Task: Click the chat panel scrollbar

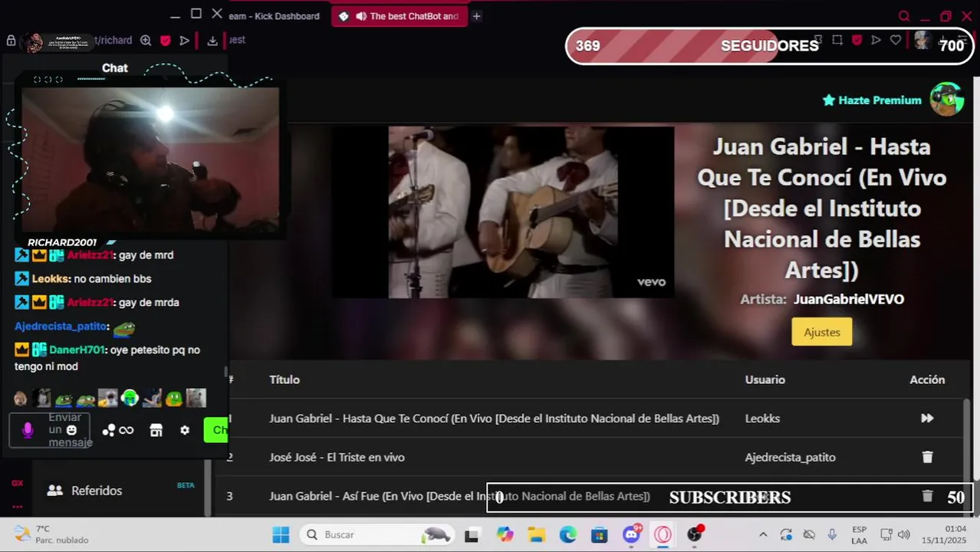Action: (x=225, y=372)
